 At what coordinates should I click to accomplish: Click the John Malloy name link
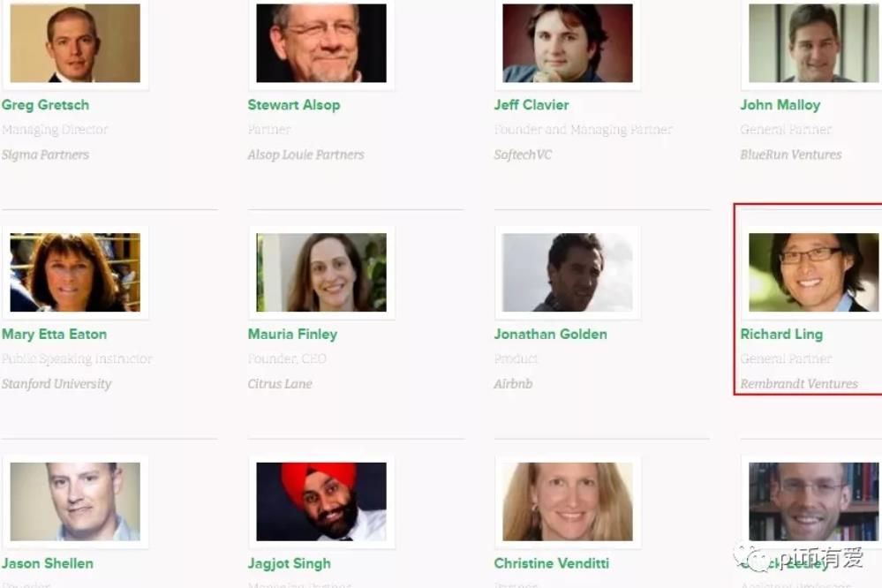pos(780,105)
